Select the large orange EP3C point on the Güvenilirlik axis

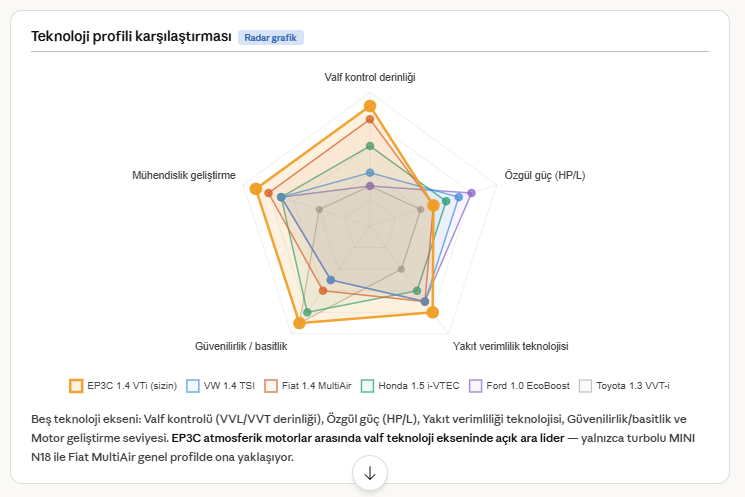pos(299,322)
